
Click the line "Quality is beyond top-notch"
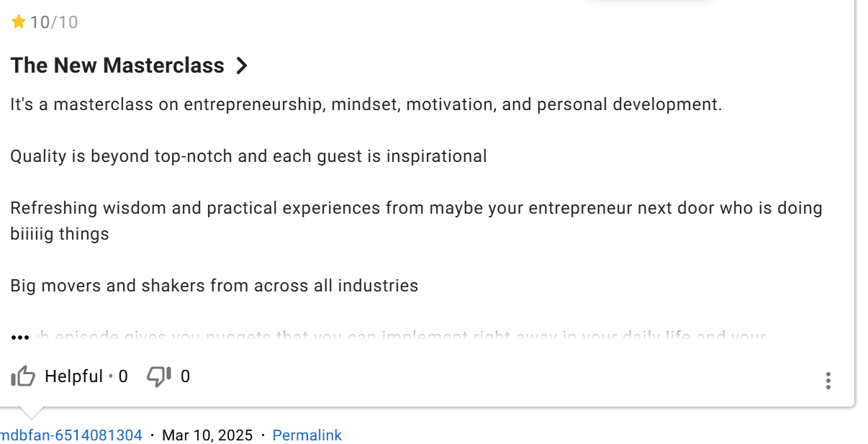tap(248, 157)
